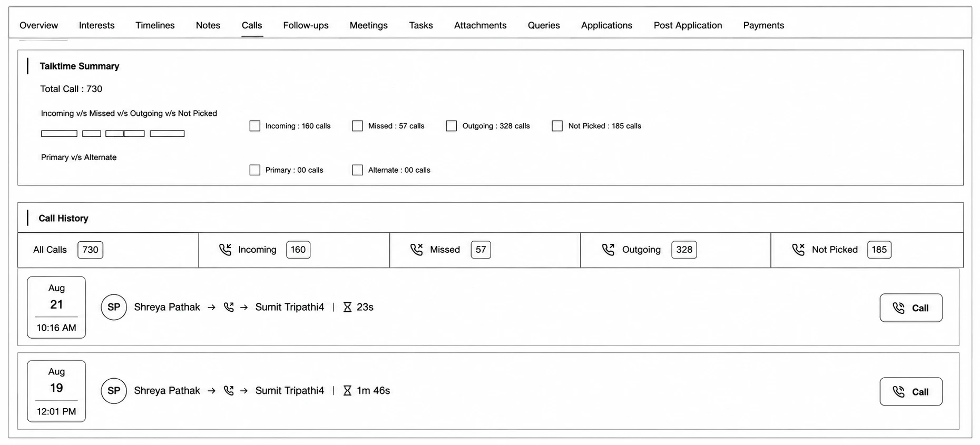Filter call history by All Calls 730
The image size is (980, 445).
pos(108,250)
